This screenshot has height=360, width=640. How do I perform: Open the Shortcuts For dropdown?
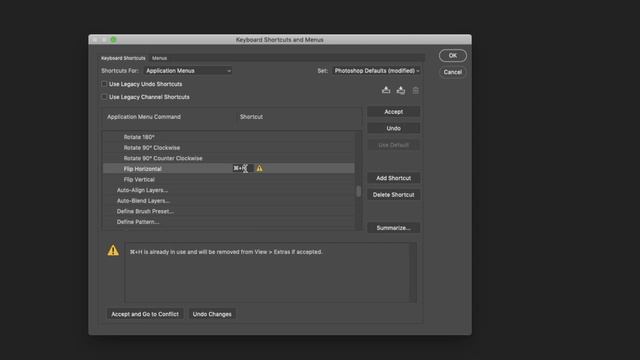(x=188, y=71)
